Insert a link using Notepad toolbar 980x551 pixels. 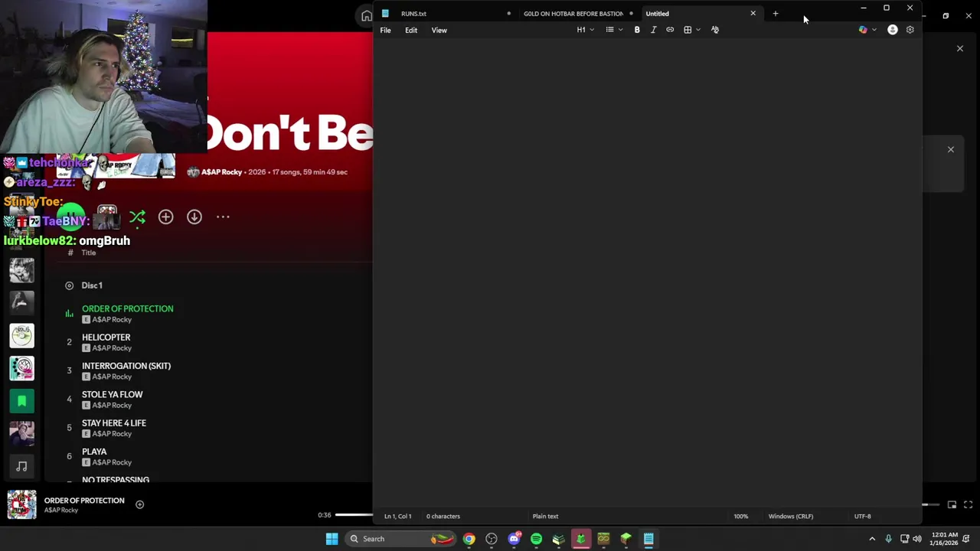[x=670, y=30]
